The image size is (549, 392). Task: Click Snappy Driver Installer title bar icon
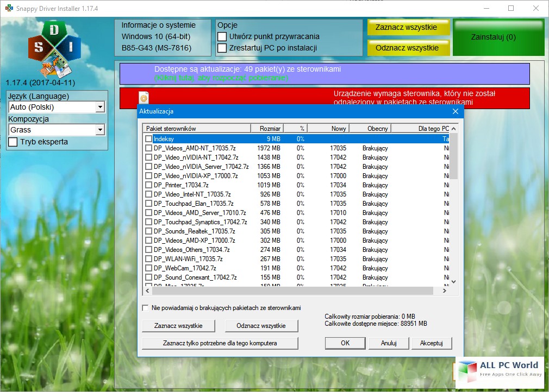(9, 8)
